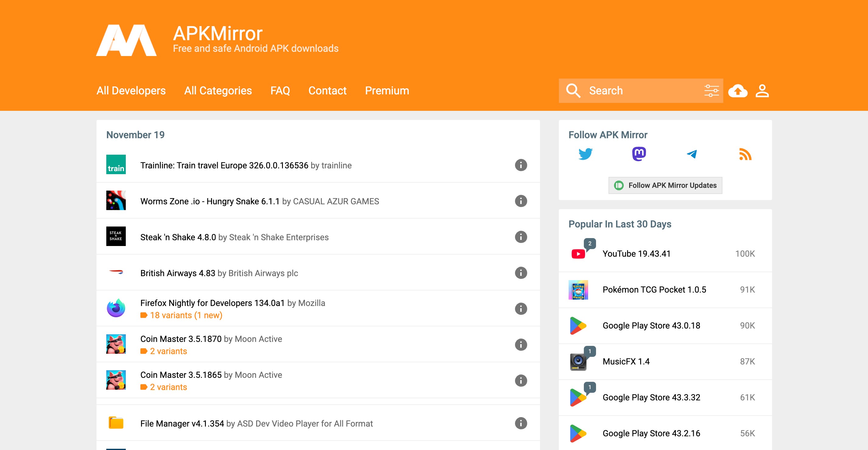Open the All Categories menu item
Image resolution: width=868 pixels, height=450 pixels.
click(x=218, y=91)
